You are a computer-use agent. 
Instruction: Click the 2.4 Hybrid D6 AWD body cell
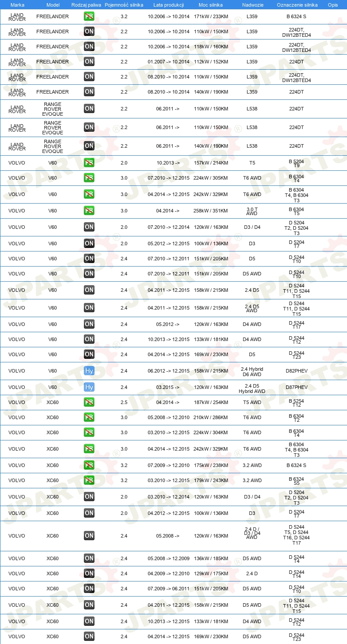tap(252, 371)
